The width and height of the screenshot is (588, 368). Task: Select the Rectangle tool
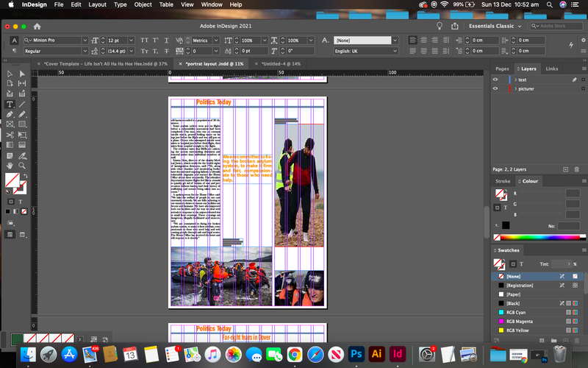pyautogui.click(x=22, y=124)
